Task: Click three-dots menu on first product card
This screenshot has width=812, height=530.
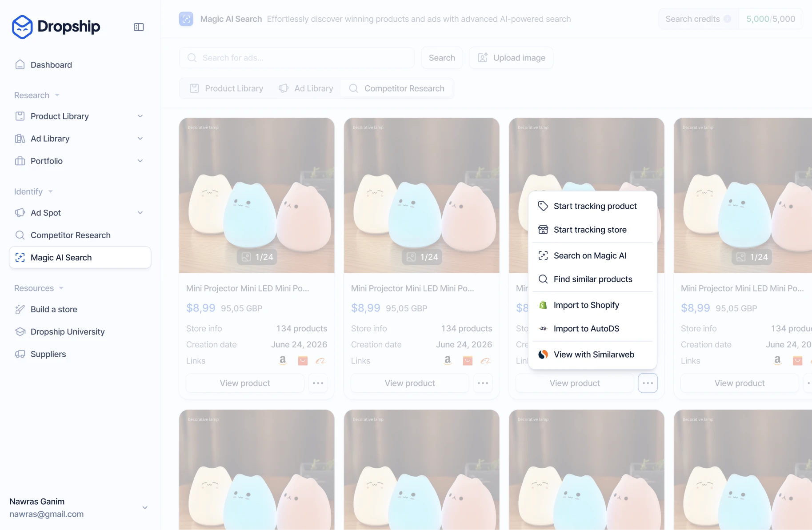Action: [318, 383]
